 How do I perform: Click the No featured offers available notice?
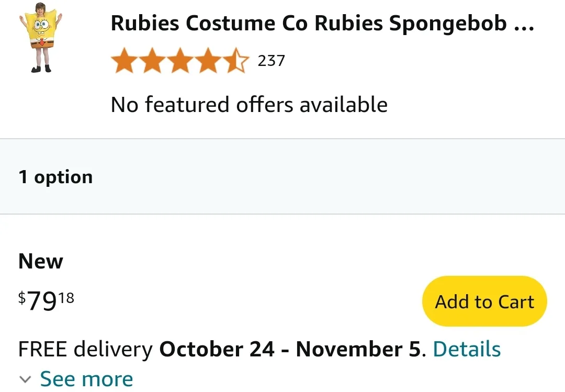coord(249,104)
